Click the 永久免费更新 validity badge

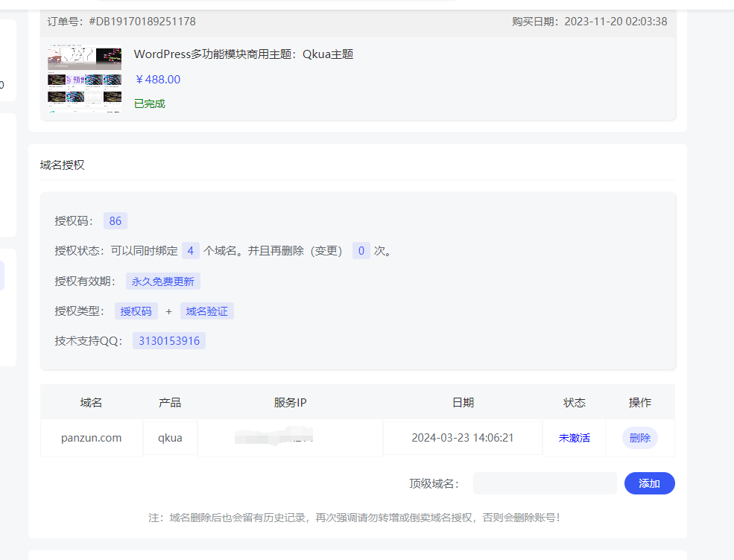163,281
